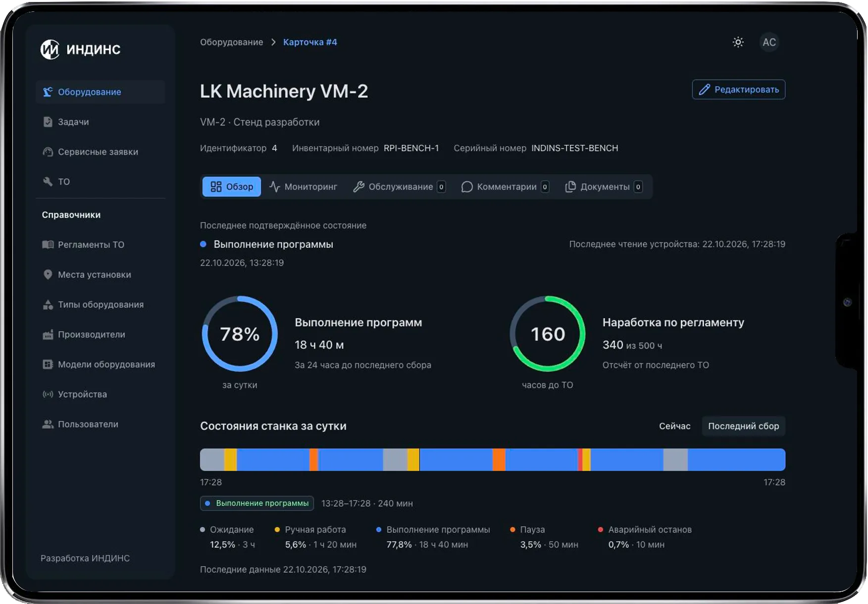Viewport: 868px width, 604px height.
Task: Click the Ожидание legend entry
Action: tap(228, 537)
